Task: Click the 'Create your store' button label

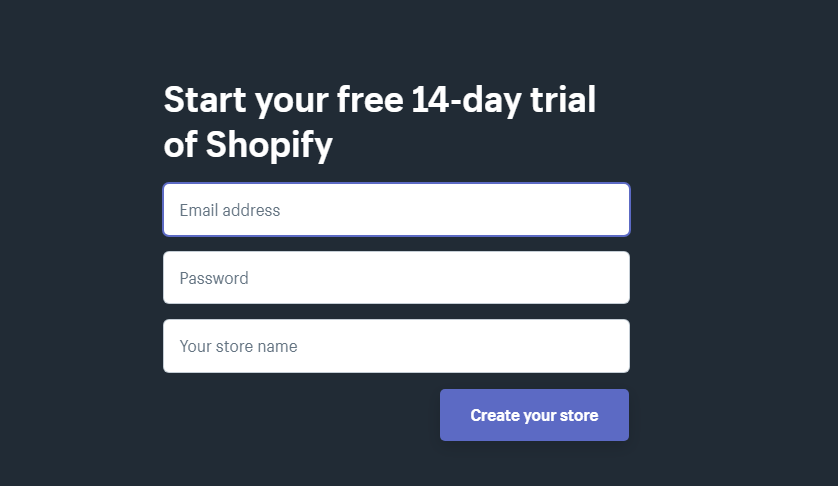Action: pyautogui.click(x=534, y=415)
